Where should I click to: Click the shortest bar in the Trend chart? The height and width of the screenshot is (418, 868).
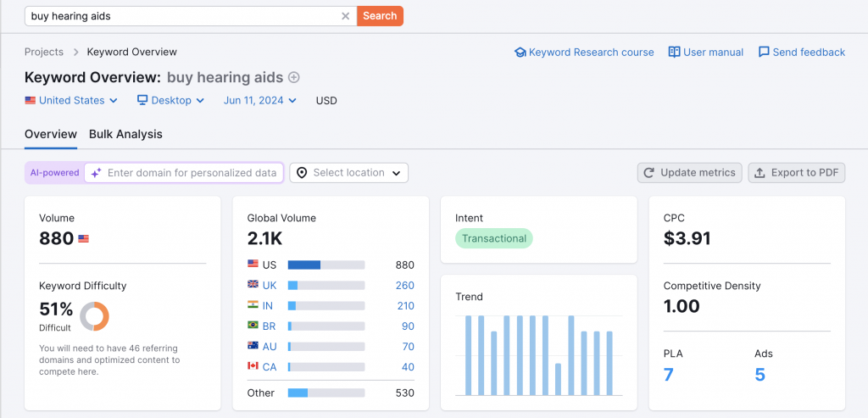pos(558,379)
